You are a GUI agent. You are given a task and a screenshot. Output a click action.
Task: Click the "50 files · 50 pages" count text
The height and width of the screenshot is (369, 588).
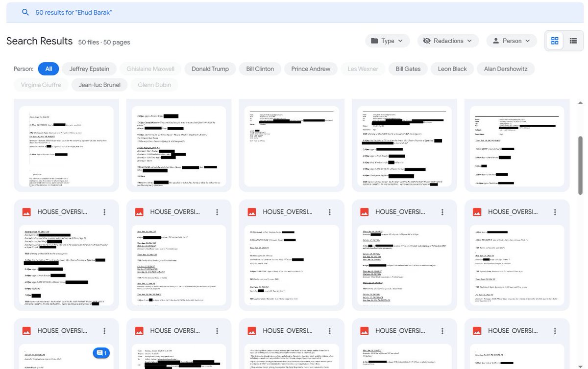tap(104, 42)
